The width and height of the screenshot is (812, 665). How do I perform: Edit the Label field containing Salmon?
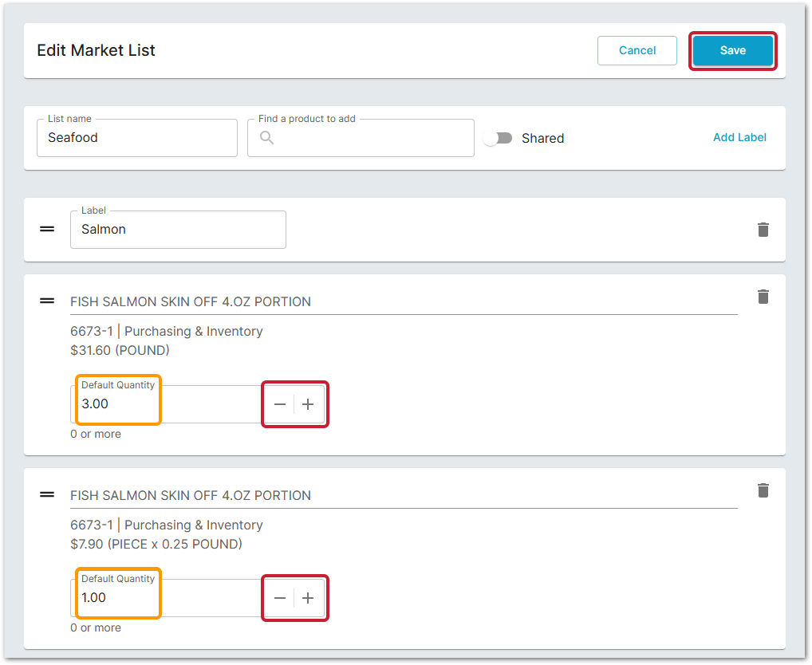click(x=178, y=230)
